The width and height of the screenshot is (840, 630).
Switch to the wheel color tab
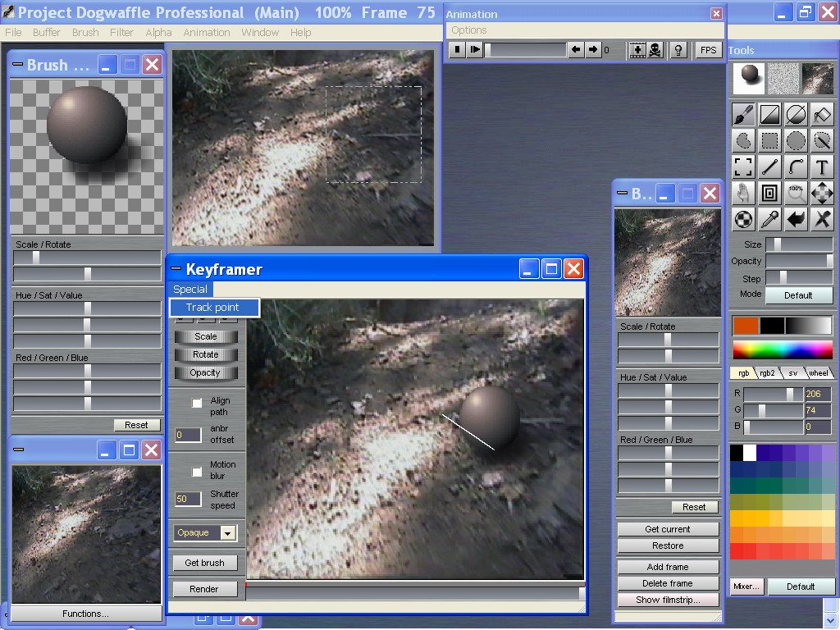point(818,373)
